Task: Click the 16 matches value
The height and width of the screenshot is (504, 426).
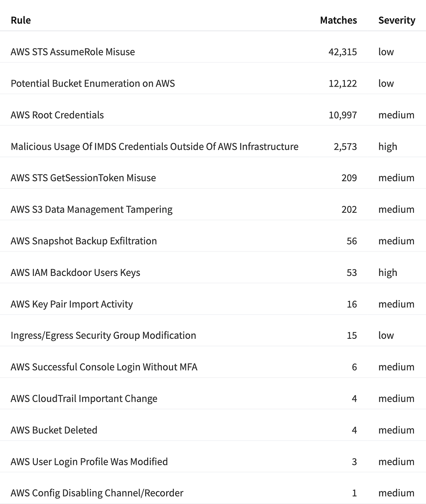Action: point(352,304)
